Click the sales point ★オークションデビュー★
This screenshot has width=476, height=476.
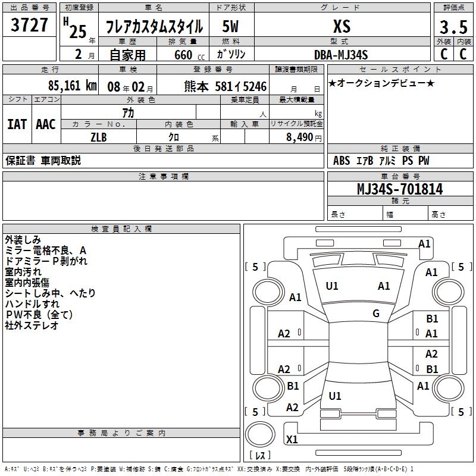click(x=381, y=83)
